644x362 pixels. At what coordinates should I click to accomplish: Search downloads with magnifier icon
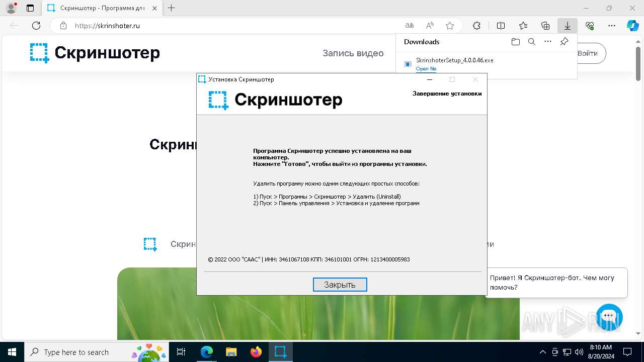pos(532,42)
